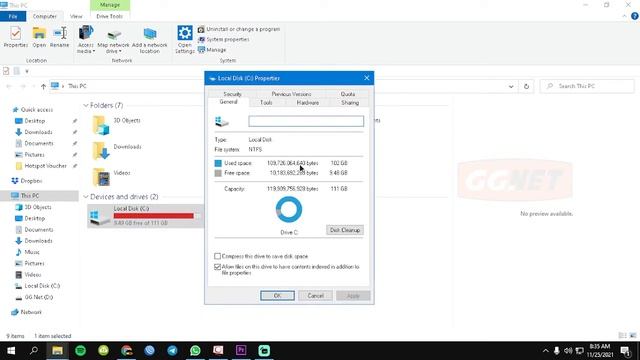Open WhatsApp from the taskbar
The height and width of the screenshot is (360, 640).
pyautogui.click(x=195, y=351)
